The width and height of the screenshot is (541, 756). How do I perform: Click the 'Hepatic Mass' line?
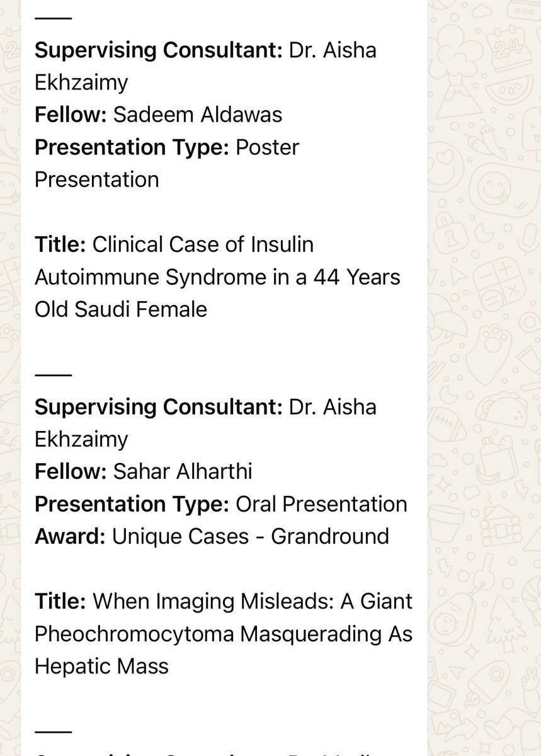(101, 667)
